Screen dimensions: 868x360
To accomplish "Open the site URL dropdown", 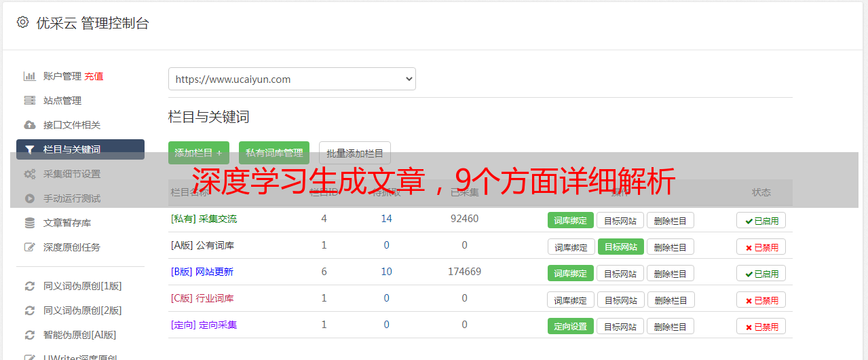I will 292,79.
